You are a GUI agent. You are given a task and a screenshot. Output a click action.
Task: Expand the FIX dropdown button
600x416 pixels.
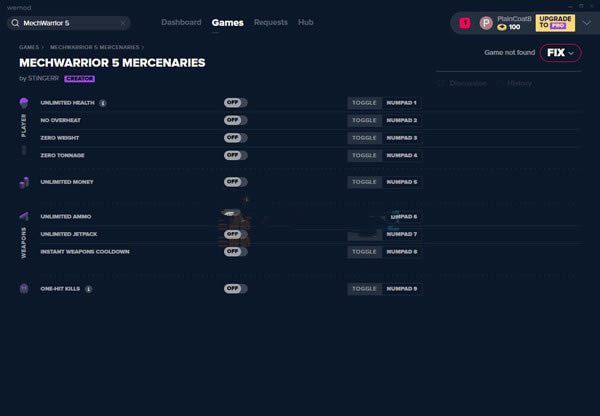(560, 53)
